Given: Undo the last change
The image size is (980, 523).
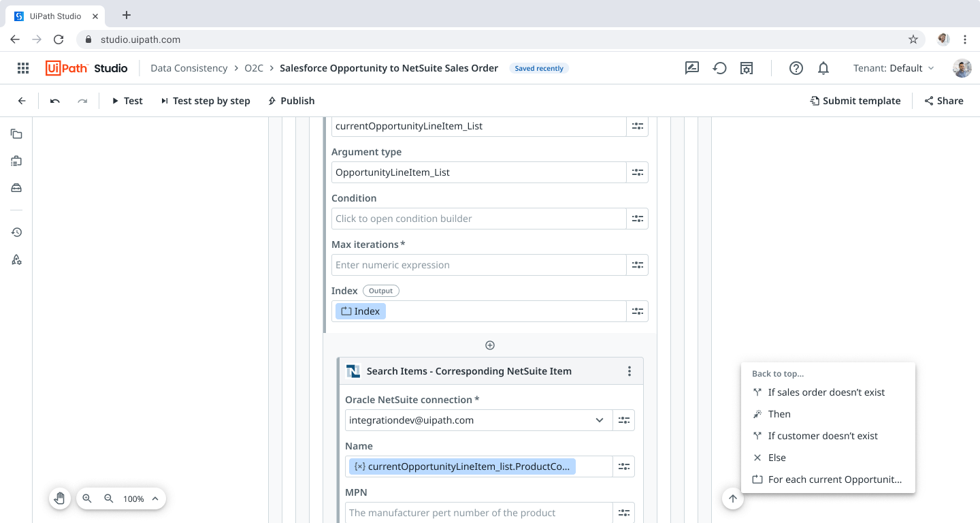Looking at the screenshot, I should pyautogui.click(x=55, y=101).
